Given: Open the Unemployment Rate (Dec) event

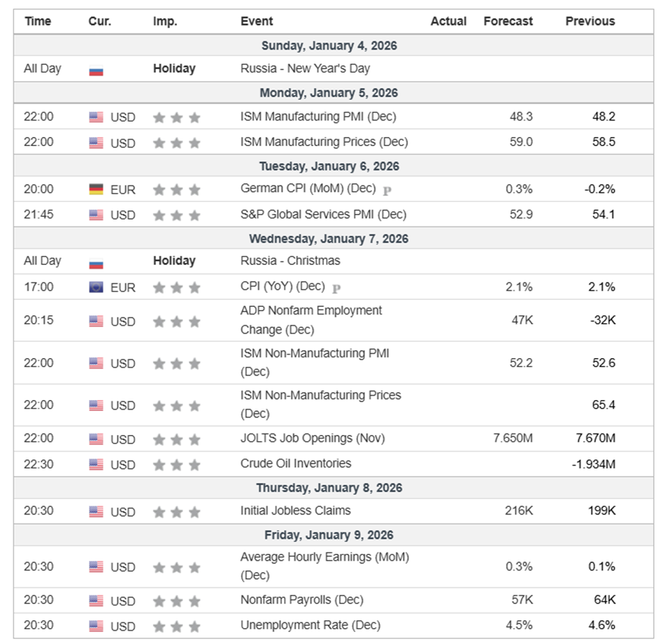Looking at the screenshot, I should click(311, 625).
